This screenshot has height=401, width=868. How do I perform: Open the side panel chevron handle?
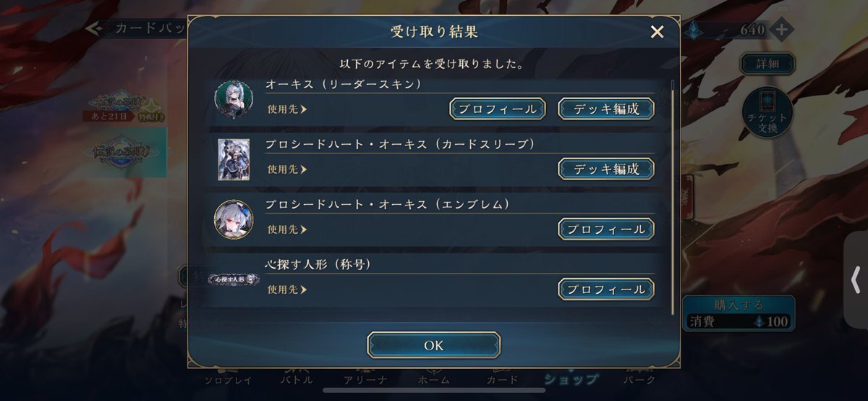(x=856, y=279)
